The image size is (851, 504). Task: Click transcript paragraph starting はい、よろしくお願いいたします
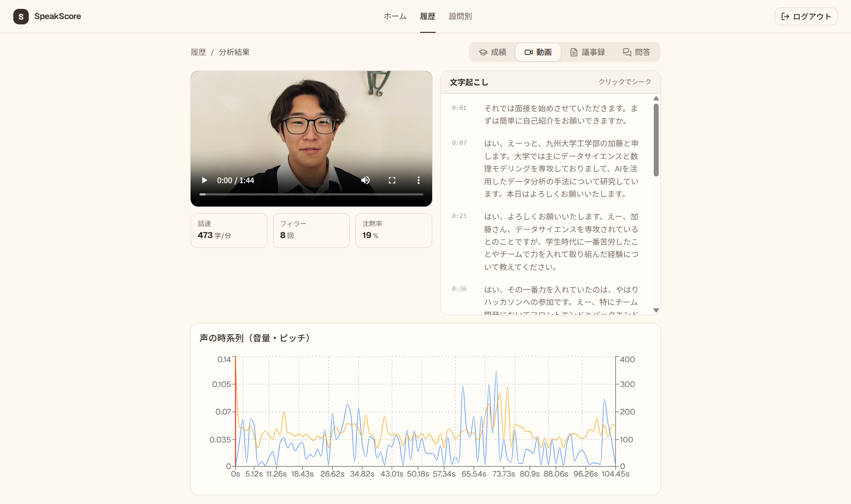point(561,242)
